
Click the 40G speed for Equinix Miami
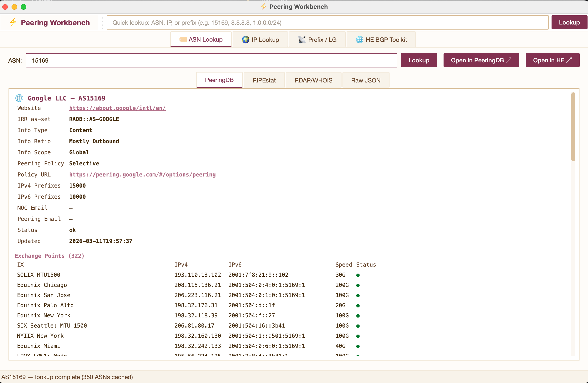(x=340, y=346)
